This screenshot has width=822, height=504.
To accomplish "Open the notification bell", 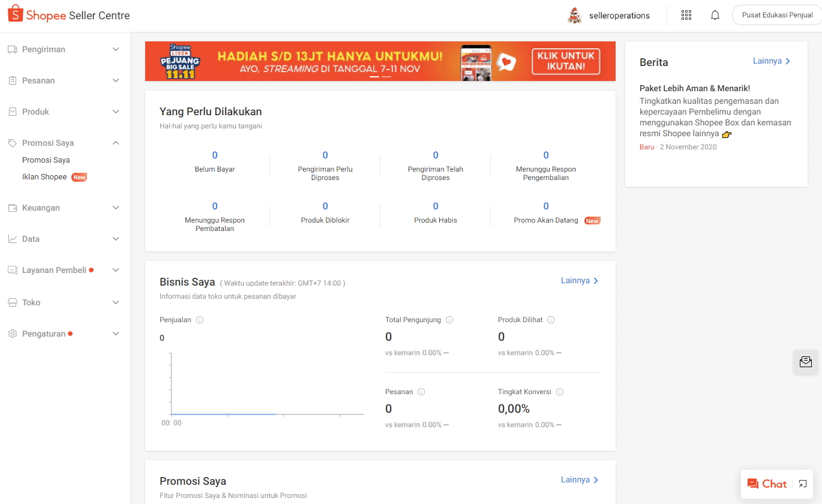I will (x=715, y=16).
